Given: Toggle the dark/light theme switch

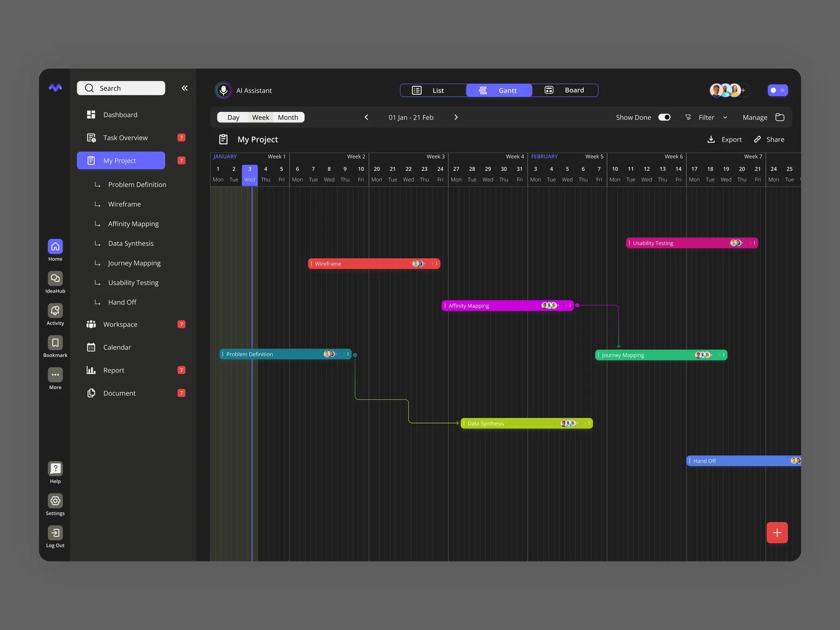Looking at the screenshot, I should (777, 90).
